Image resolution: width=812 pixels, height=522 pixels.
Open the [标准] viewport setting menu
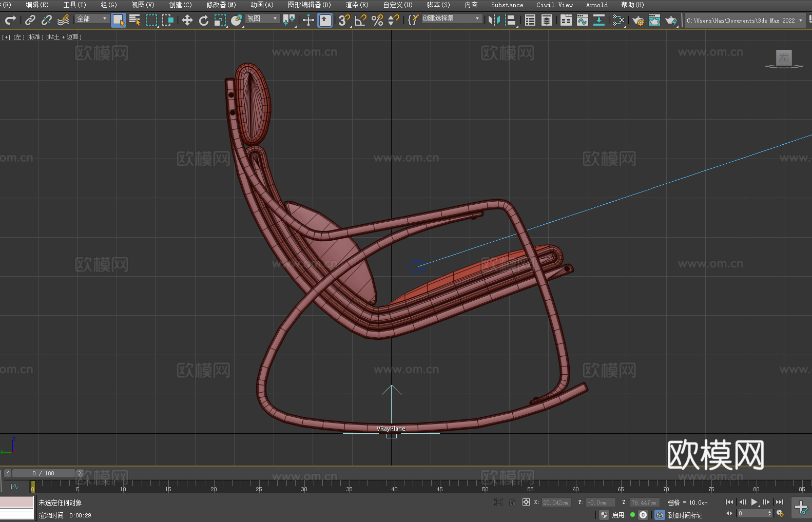tap(35, 37)
